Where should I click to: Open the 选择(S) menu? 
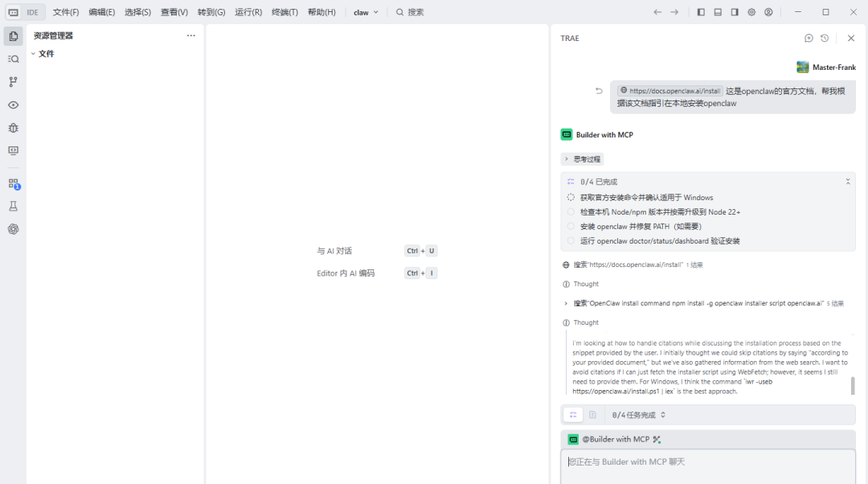[138, 12]
